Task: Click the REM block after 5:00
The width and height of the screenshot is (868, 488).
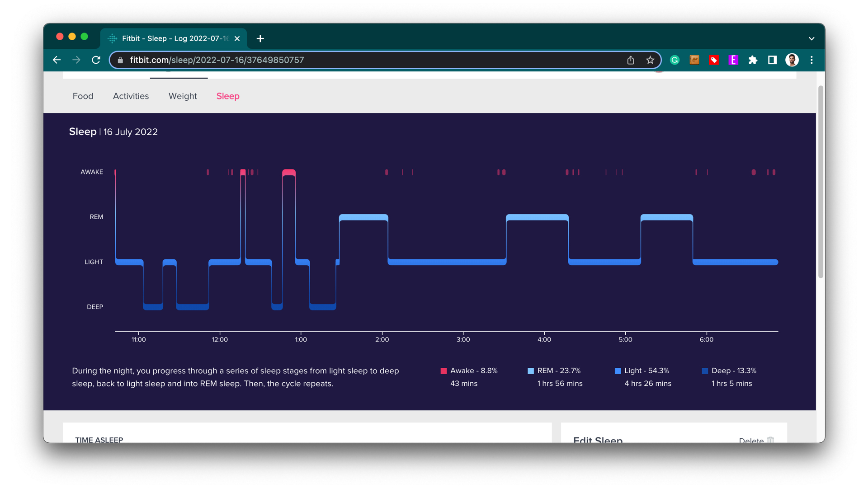Action: pos(667,217)
